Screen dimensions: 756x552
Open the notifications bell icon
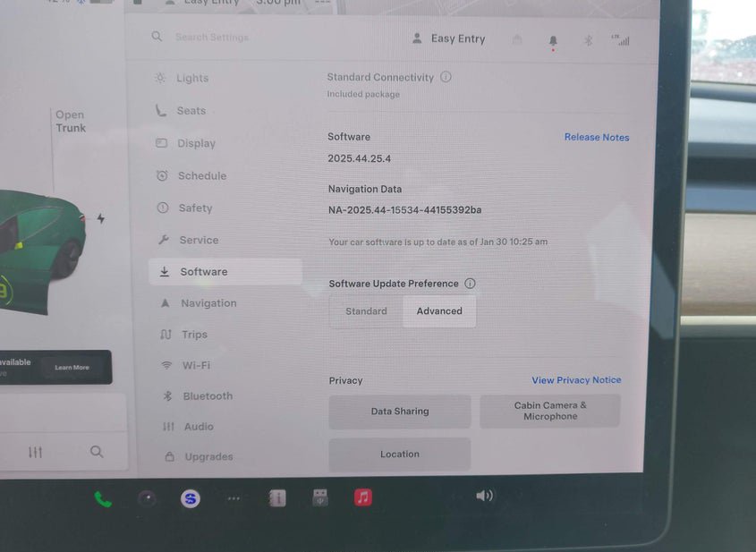pos(553,41)
